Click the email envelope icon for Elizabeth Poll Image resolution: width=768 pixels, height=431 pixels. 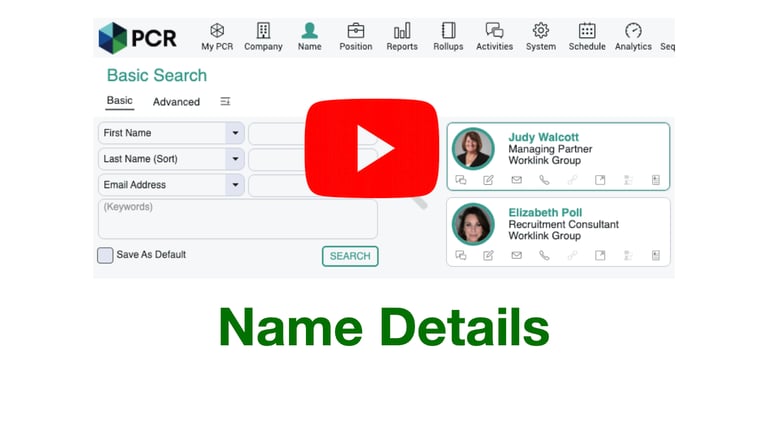coord(516,255)
